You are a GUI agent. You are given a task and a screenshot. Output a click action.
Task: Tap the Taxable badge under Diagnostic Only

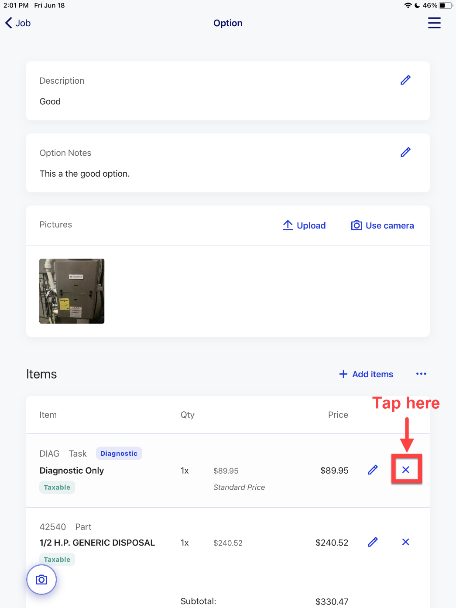[x=57, y=487]
